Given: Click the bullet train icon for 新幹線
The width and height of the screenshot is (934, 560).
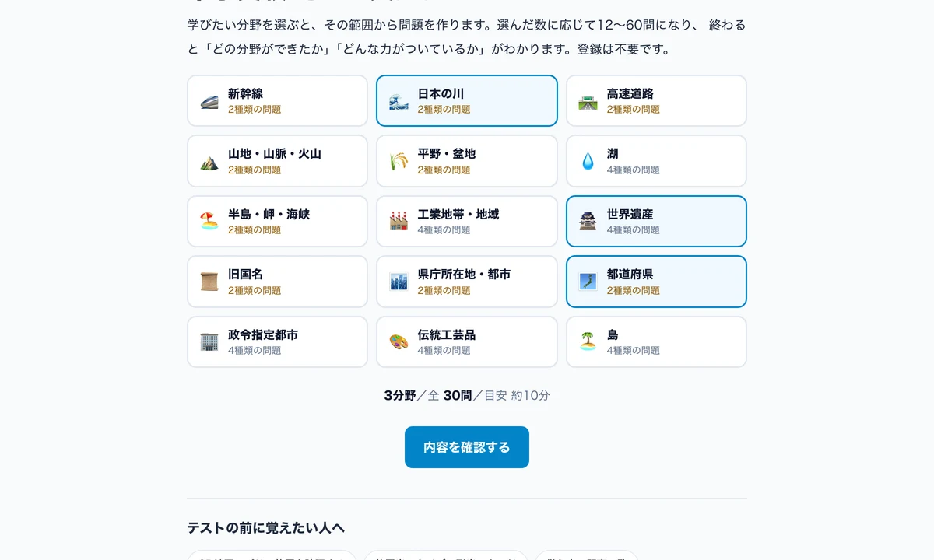Looking at the screenshot, I should point(209,101).
